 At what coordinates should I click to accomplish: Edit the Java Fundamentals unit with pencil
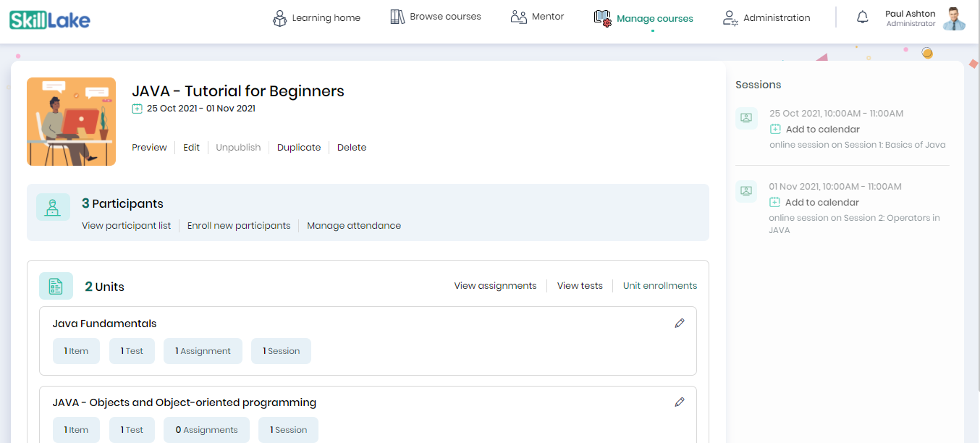tap(679, 324)
